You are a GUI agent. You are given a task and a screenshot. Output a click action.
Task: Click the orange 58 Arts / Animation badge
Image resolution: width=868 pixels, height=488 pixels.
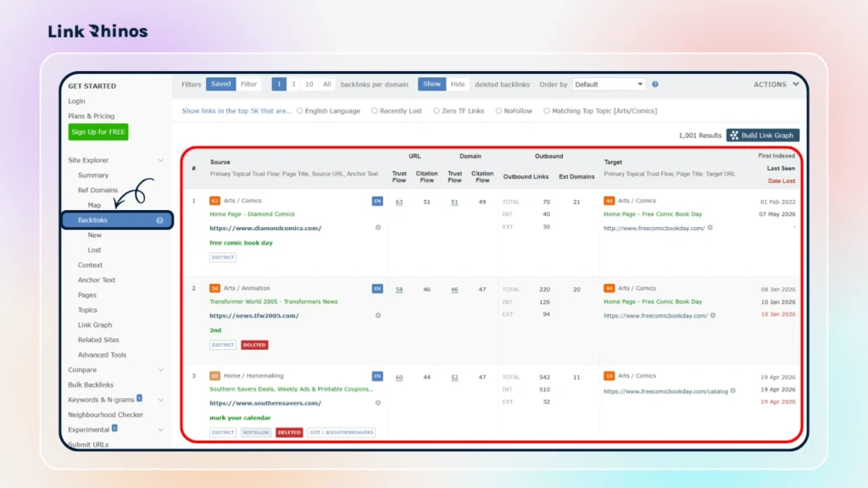click(214, 288)
